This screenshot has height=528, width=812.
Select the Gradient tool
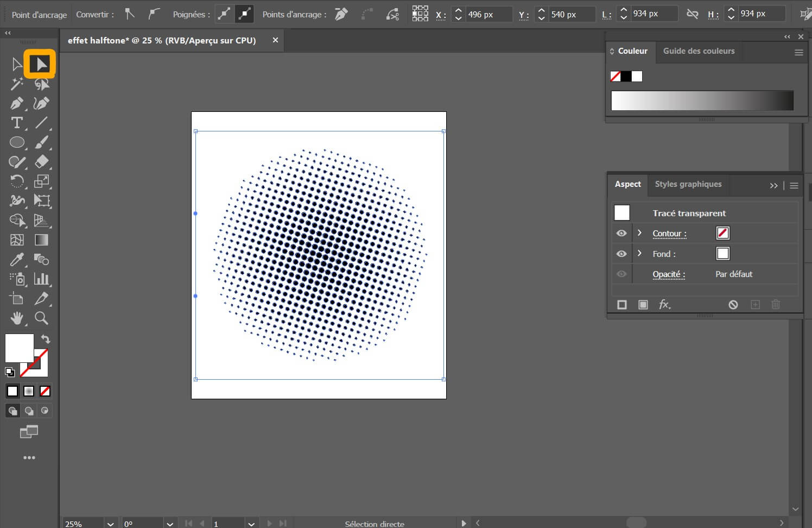click(41, 240)
